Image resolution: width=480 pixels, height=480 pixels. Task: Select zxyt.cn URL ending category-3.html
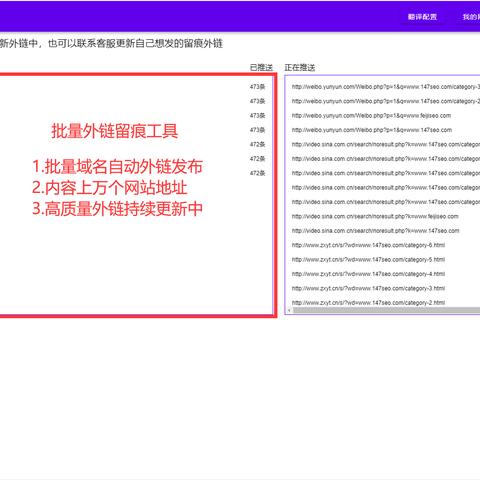[x=368, y=288]
